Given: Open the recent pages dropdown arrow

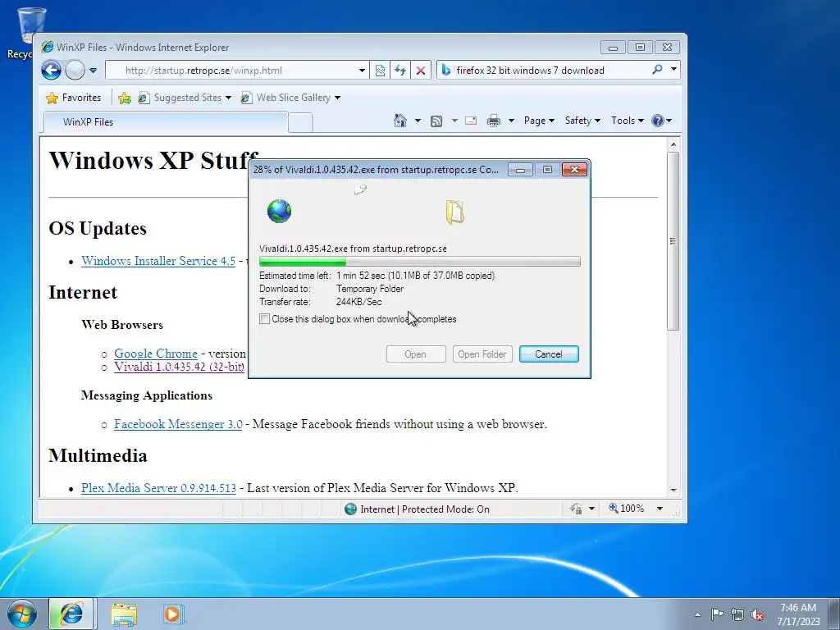Looking at the screenshot, I should point(93,71).
